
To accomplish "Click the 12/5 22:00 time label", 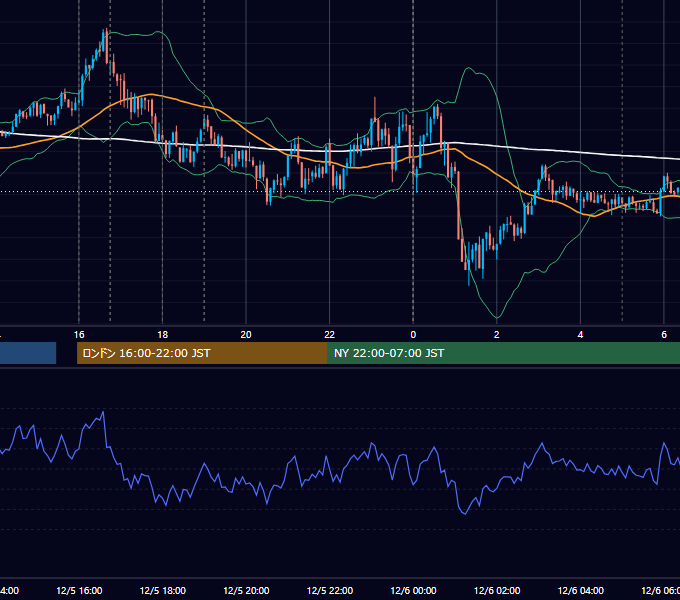I will click(330, 590).
